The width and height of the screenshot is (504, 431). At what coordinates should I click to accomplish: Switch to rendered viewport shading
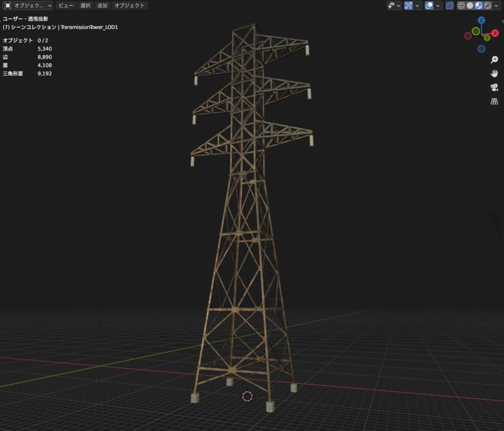tap(487, 5)
